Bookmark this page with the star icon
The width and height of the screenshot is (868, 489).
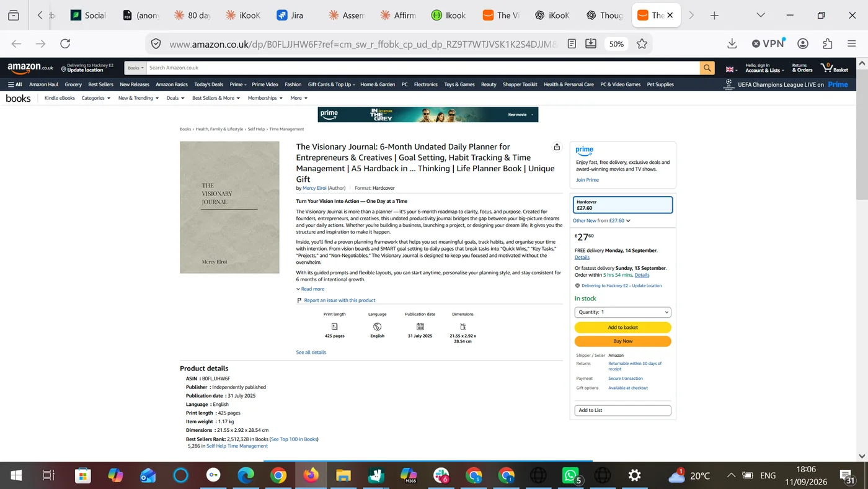click(642, 43)
